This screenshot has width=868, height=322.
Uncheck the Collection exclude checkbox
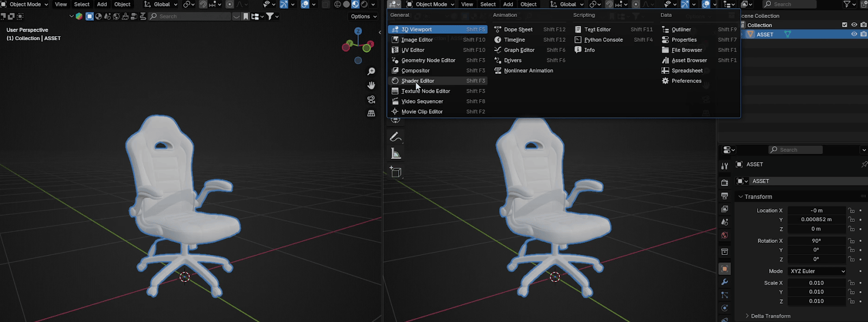click(x=845, y=25)
